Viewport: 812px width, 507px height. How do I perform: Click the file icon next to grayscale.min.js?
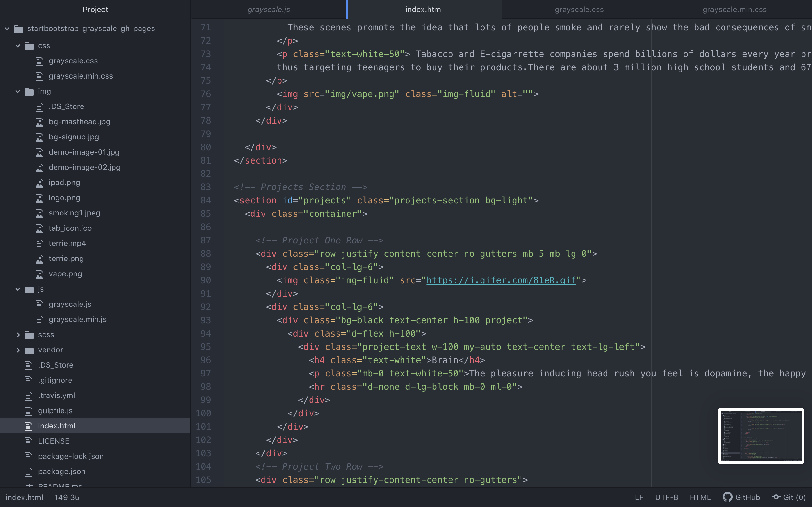point(39,319)
